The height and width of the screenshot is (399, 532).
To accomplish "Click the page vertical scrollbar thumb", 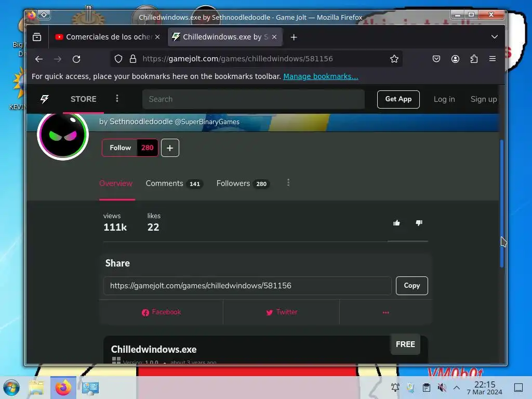I will click(502, 204).
